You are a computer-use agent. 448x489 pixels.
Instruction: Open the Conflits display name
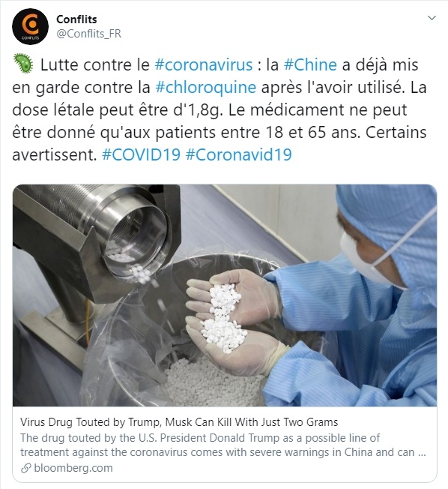[x=76, y=19]
